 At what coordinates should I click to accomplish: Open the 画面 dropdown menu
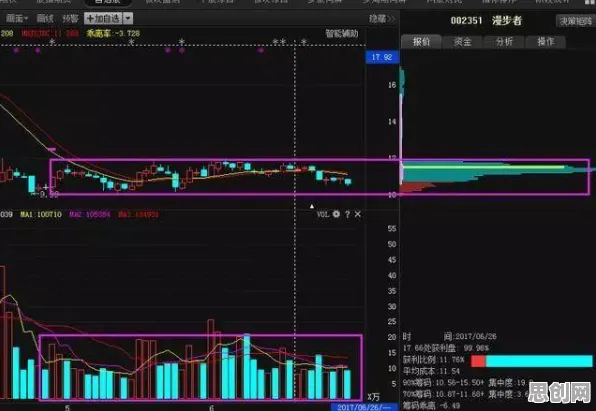pos(17,18)
